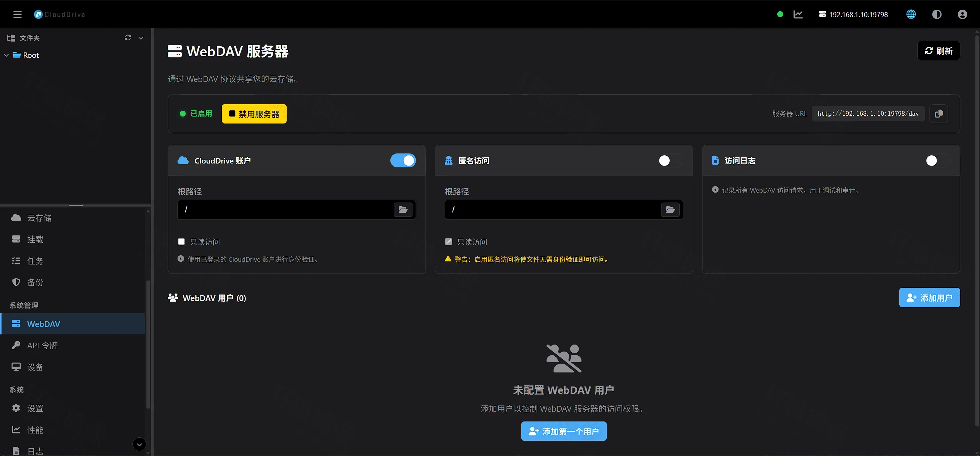Open 任务 in the sidebar
Screen dimensions: 980x456
pyautogui.click(x=73, y=261)
